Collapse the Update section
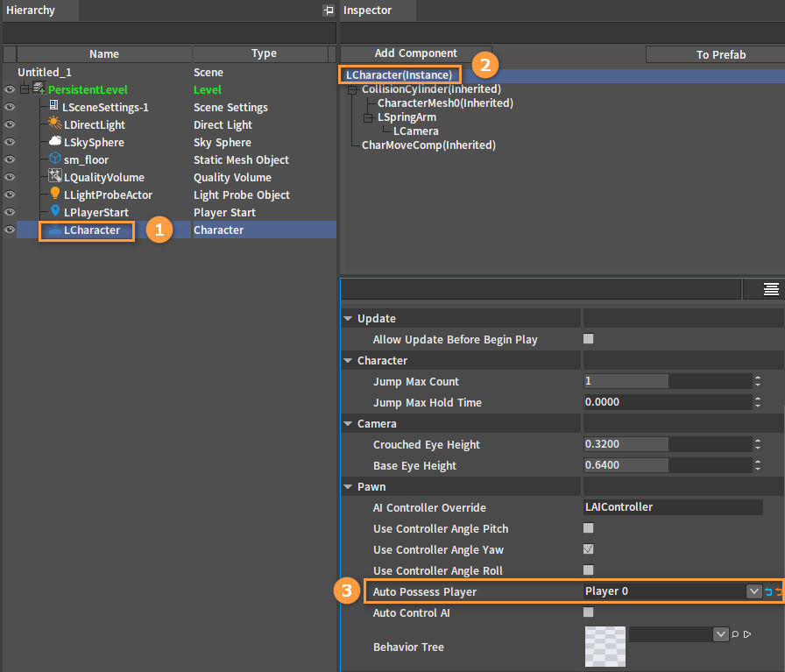Viewport: 785px width, 672px height. [348, 318]
